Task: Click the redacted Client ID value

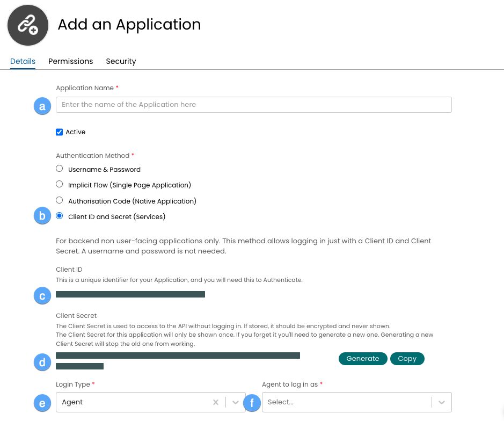Action: tap(130, 294)
